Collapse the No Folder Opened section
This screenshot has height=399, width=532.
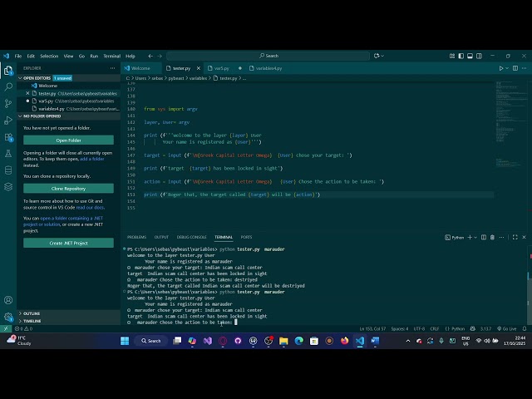(x=20, y=116)
